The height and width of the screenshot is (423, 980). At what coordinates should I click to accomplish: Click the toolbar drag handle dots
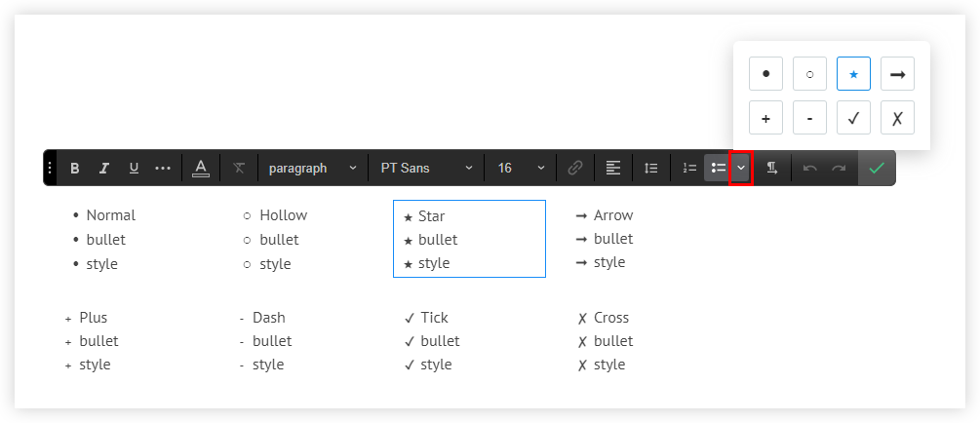tap(50, 168)
